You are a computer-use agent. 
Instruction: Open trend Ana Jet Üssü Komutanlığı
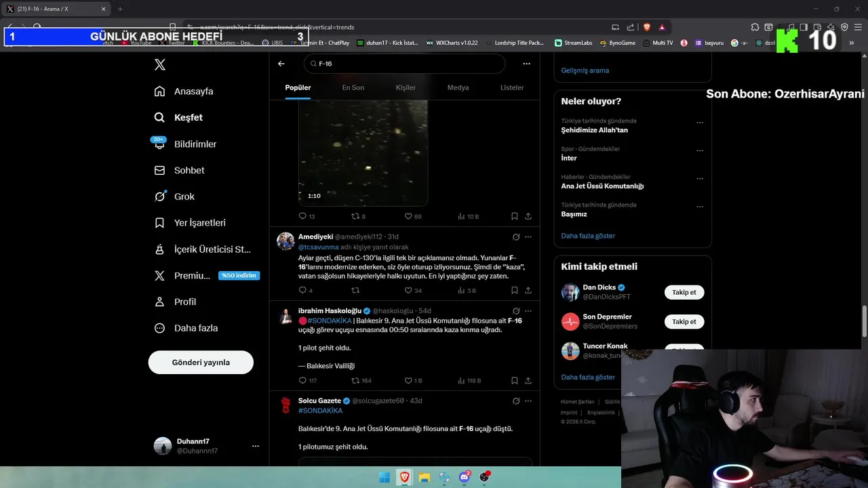602,186
